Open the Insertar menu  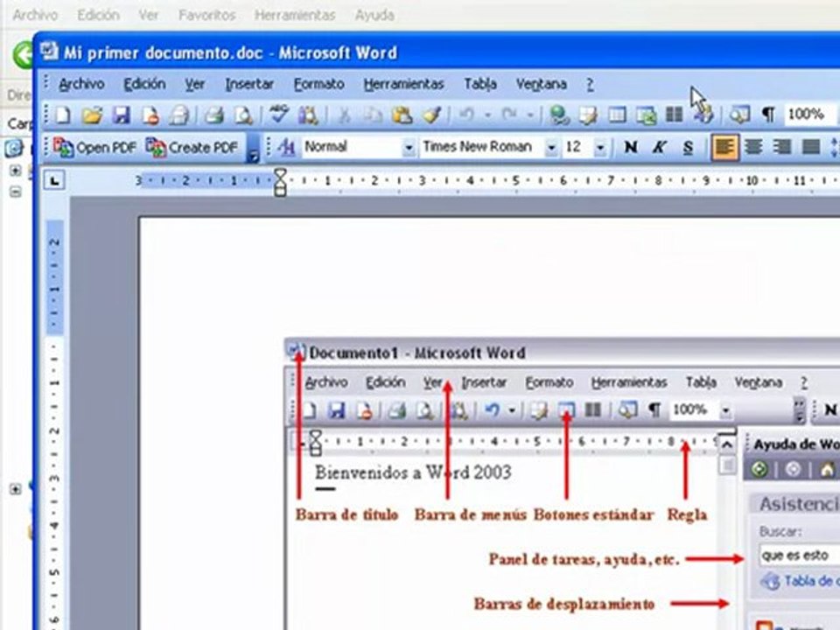[249, 84]
